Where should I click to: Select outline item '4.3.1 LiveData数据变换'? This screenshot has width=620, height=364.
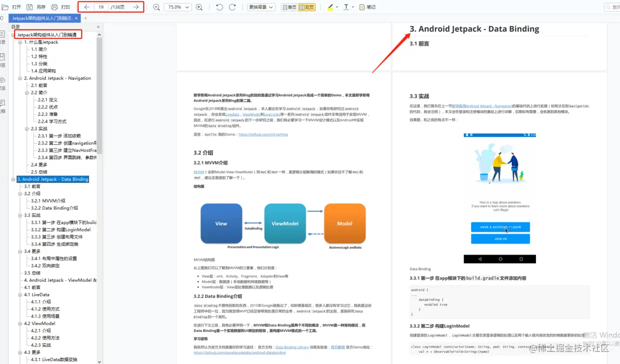(x=54, y=359)
